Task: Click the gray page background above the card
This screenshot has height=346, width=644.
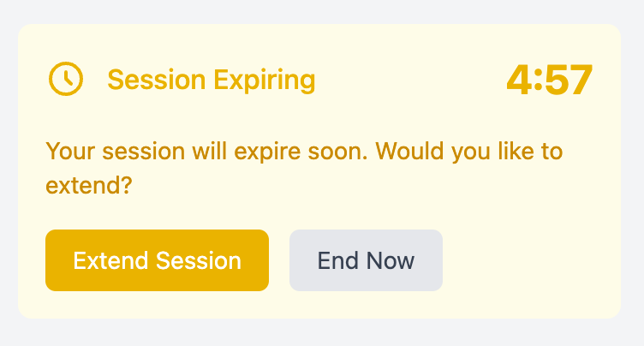Action: (322, 11)
